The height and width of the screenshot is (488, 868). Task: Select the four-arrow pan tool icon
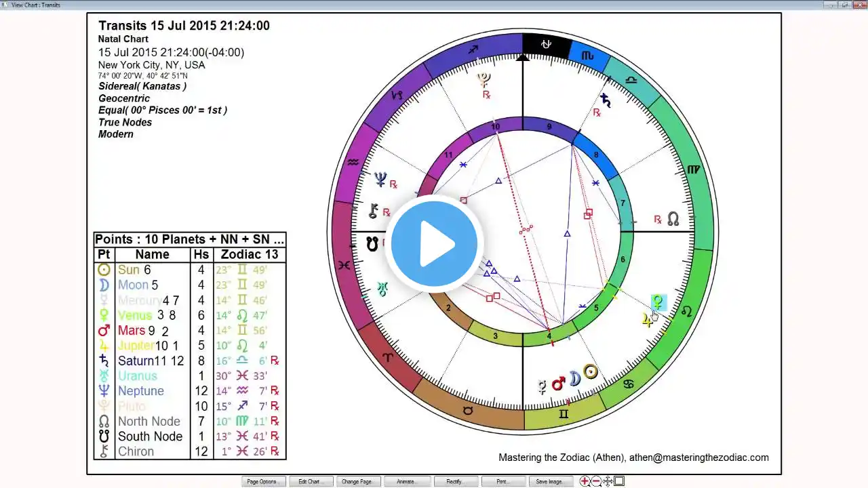pyautogui.click(x=608, y=481)
